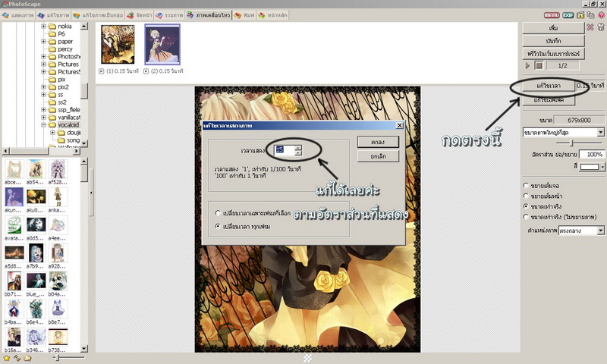Open the จัดหน้า (Page) tab

[140, 15]
